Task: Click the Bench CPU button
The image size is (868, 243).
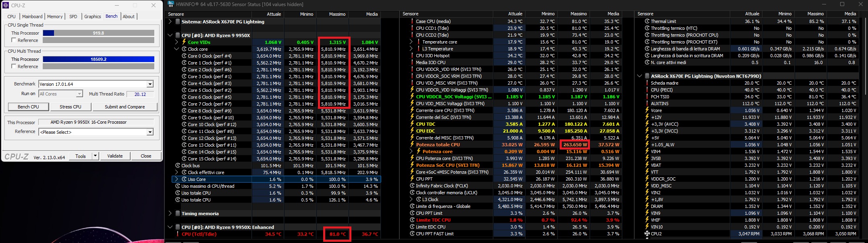Action: [29, 107]
